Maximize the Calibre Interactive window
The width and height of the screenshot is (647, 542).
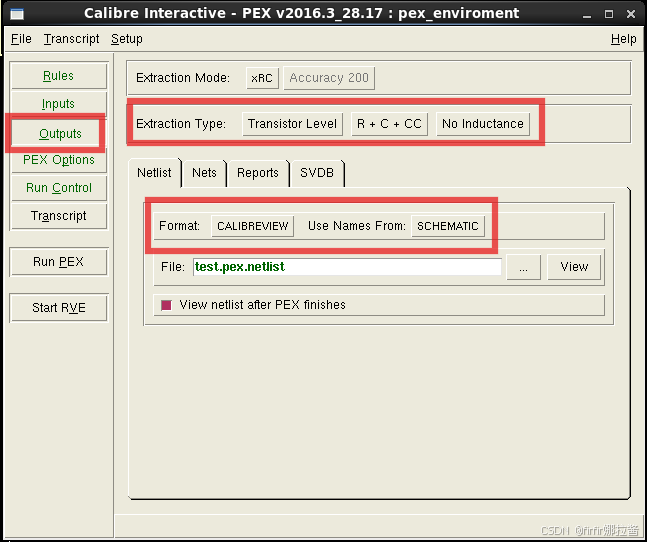609,14
